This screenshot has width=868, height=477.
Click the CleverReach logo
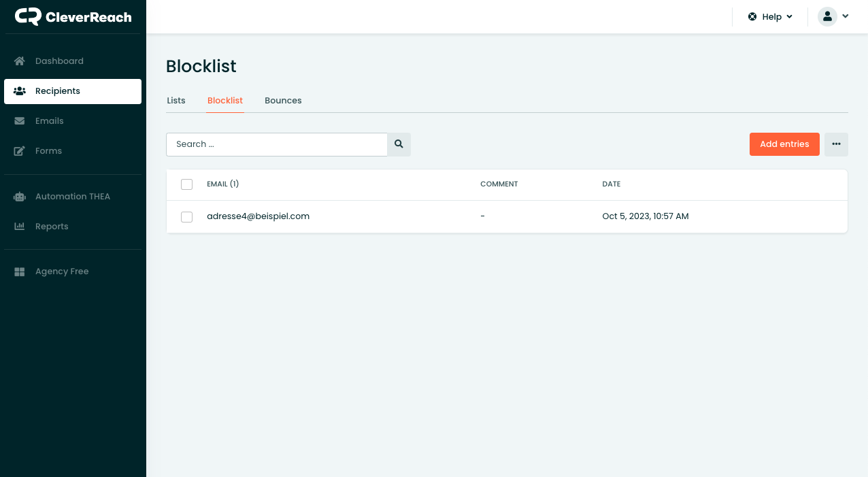[x=73, y=17]
